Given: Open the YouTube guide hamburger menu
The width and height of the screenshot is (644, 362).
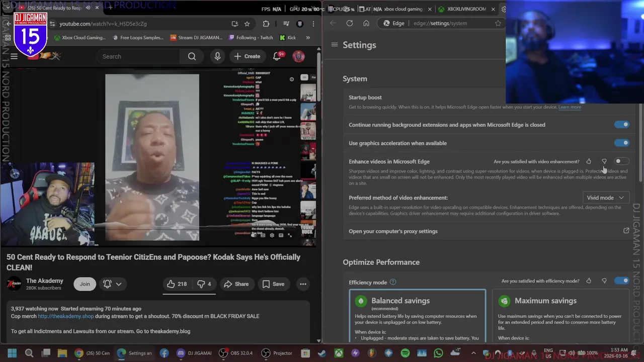Looking at the screenshot, I should [x=14, y=56].
